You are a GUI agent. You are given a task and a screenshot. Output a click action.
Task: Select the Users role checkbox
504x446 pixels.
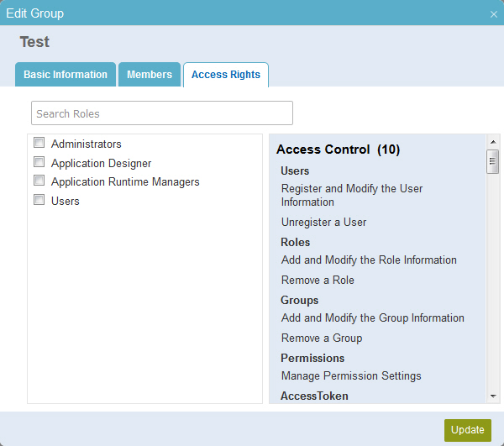coord(39,200)
